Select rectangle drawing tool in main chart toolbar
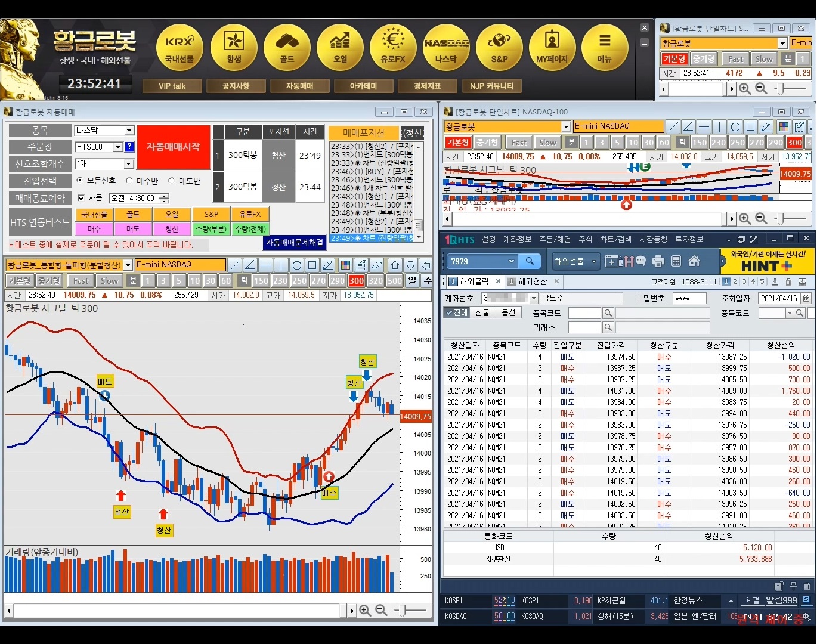 pos(312,265)
